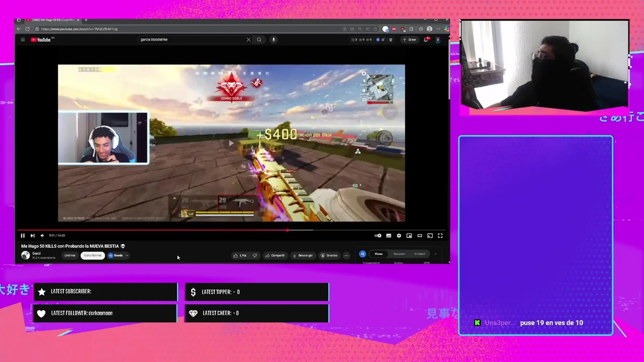Viewport: 644px width, 362px height.
Task: Click the Unirme button
Action: (x=70, y=255)
